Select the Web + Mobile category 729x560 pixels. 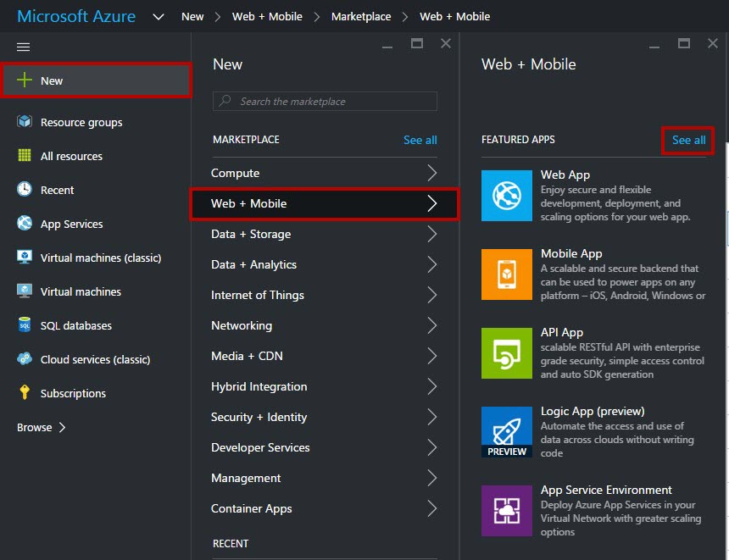point(325,203)
